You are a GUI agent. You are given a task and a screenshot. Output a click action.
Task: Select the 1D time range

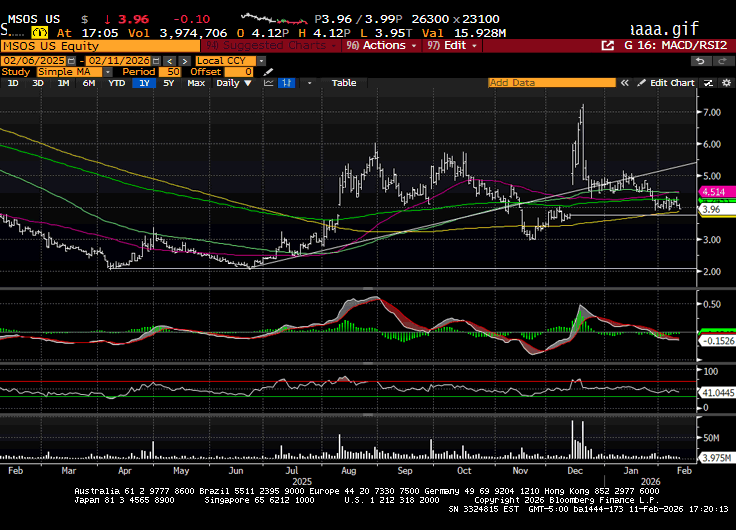[13, 83]
